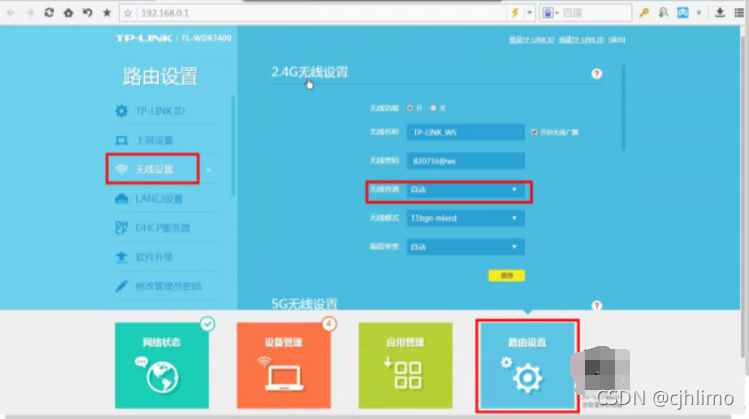Image resolution: width=749 pixels, height=419 pixels.
Task: Open the 网络状态 tile
Action: (161, 365)
